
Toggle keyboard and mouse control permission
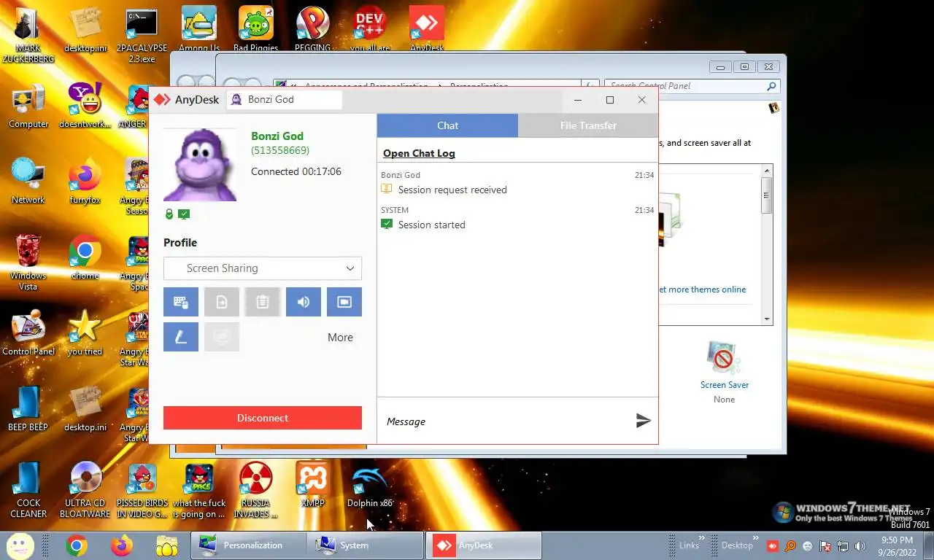(181, 302)
